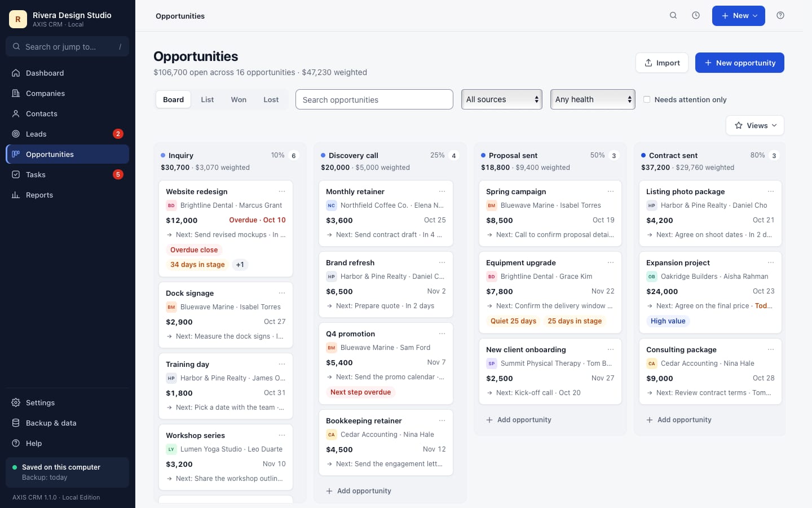Open the recent history clock icon

(x=696, y=16)
